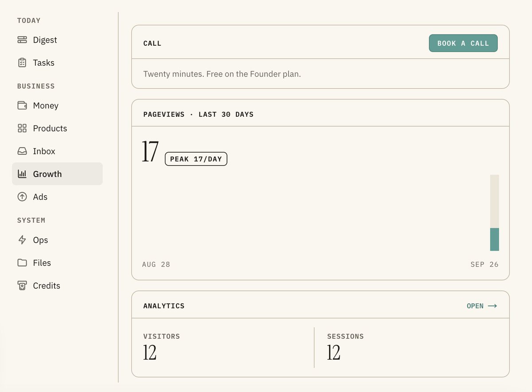
Task: Click the Aug 28 axis label
Action: click(156, 264)
